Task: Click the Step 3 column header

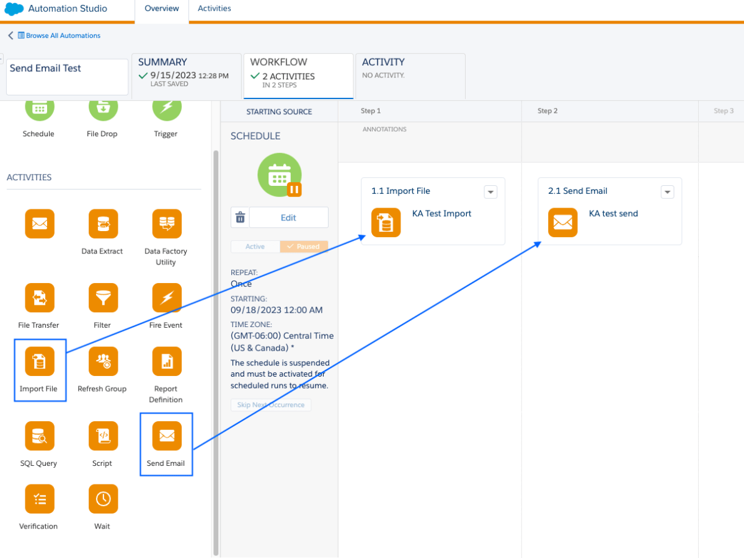Action: coord(724,111)
